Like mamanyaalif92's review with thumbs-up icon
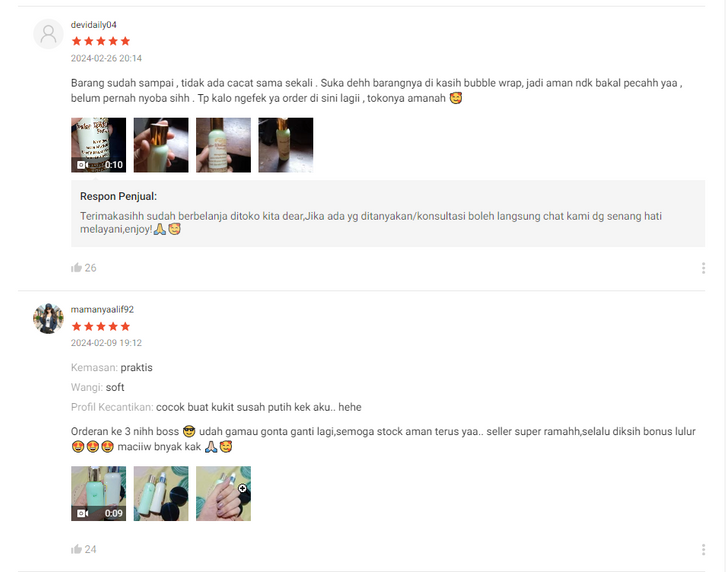This screenshot has height=572, width=726. click(x=76, y=549)
